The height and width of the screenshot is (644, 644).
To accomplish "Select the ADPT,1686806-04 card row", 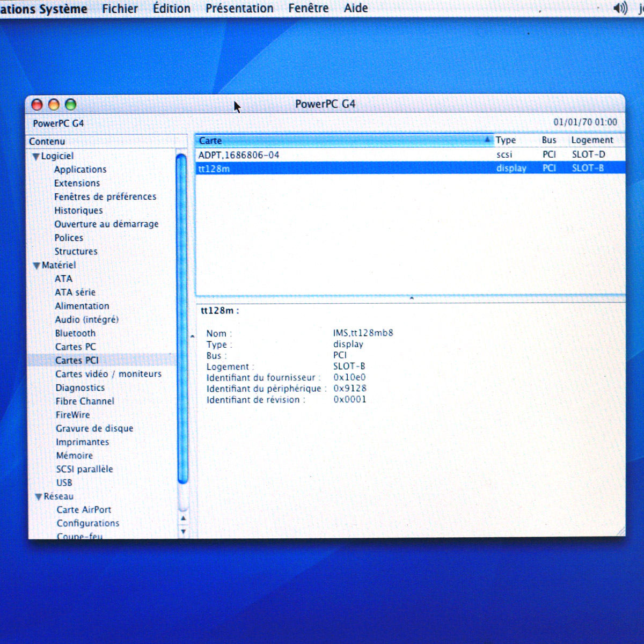I will (410, 155).
